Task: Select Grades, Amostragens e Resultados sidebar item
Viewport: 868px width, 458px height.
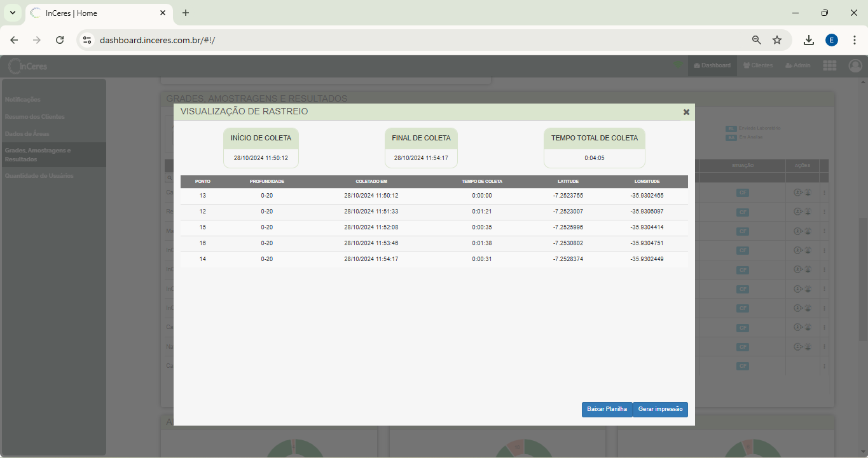Action: point(54,155)
